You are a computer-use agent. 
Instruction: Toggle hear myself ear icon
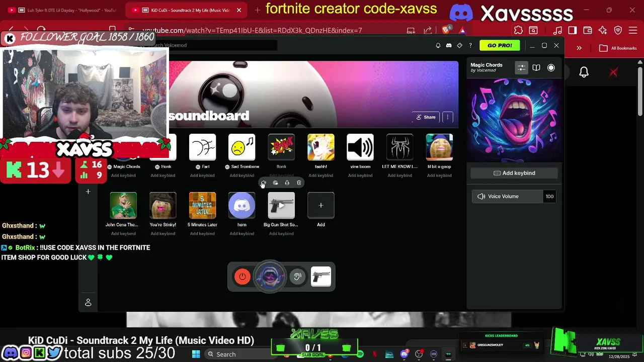point(297,277)
